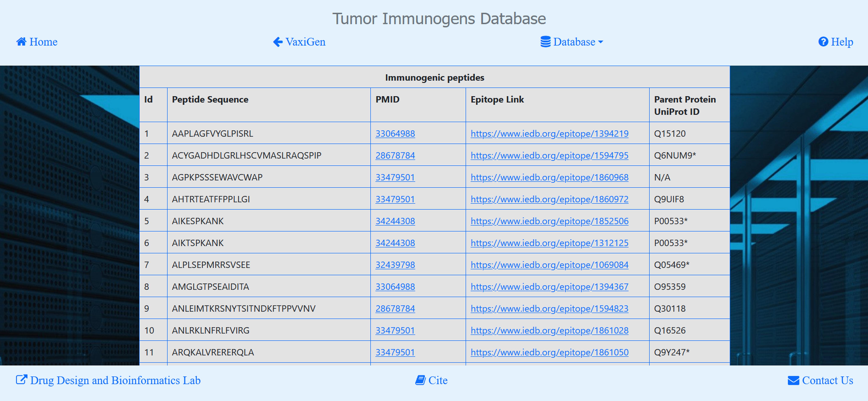
Task: Open PMID 33064988 for AMGLGTPSEAIDITA
Action: (x=395, y=287)
